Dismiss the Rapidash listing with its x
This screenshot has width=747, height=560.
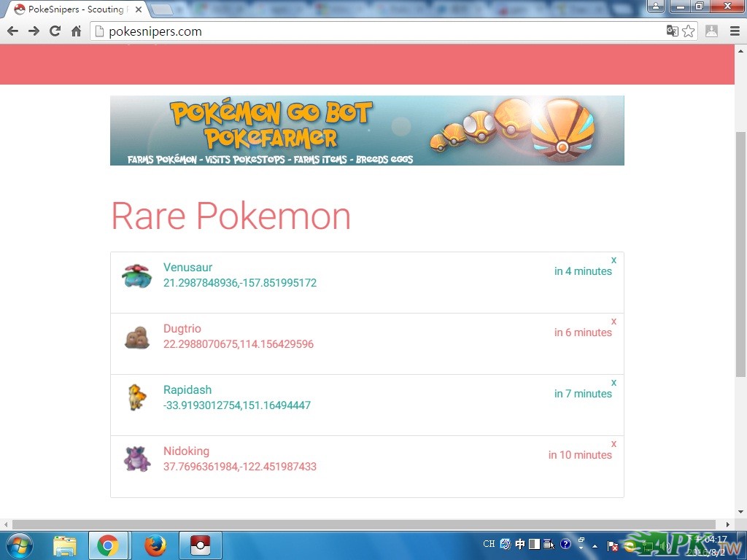point(614,382)
